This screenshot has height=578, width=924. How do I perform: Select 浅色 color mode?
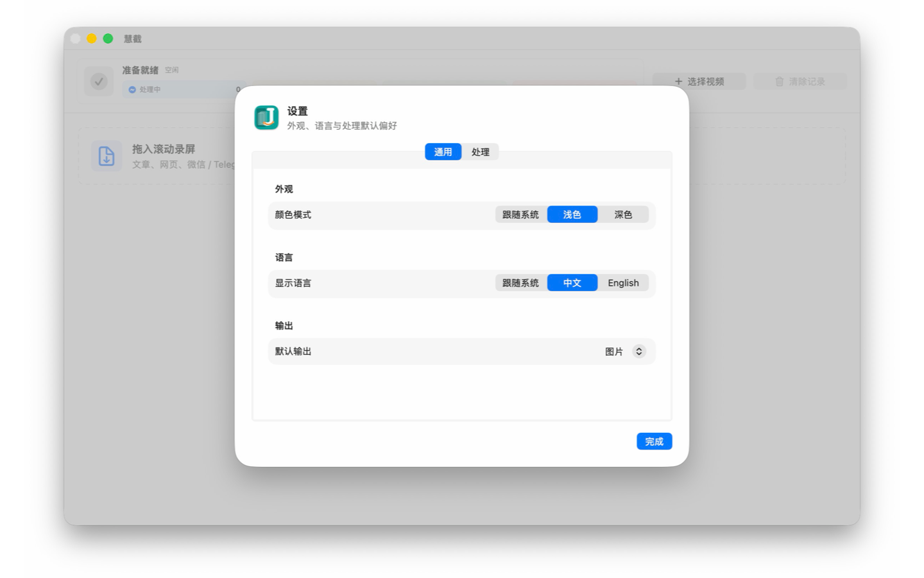pos(572,215)
